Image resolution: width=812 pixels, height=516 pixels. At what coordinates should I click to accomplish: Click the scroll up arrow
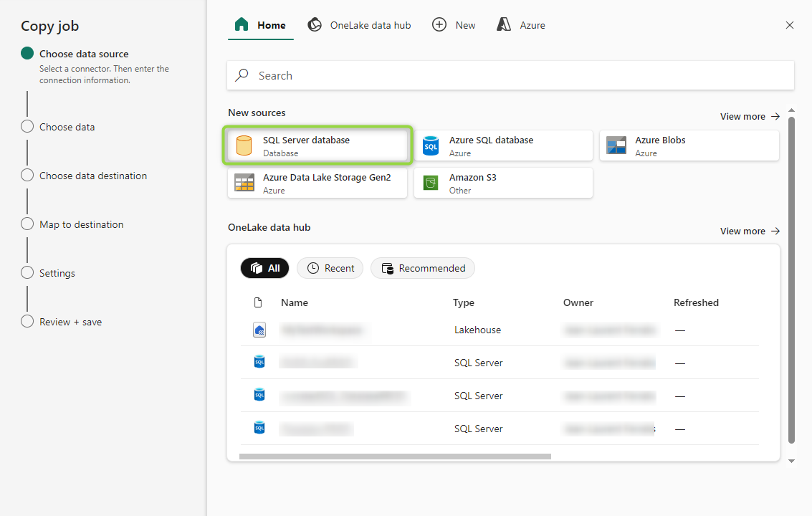[x=791, y=110]
